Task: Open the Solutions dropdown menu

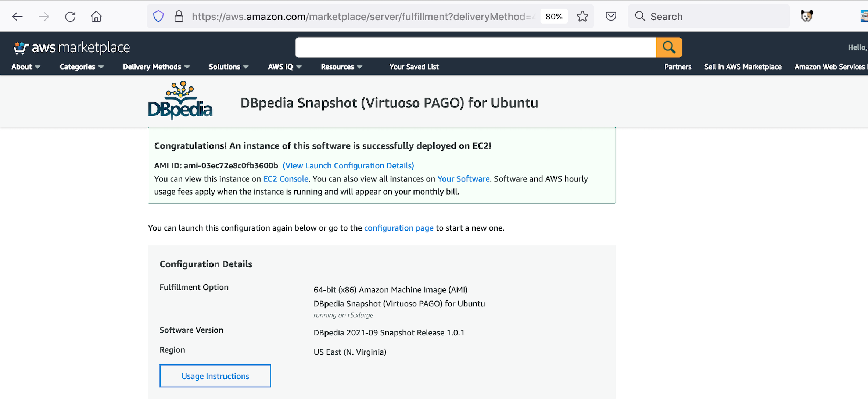Action: (229, 67)
